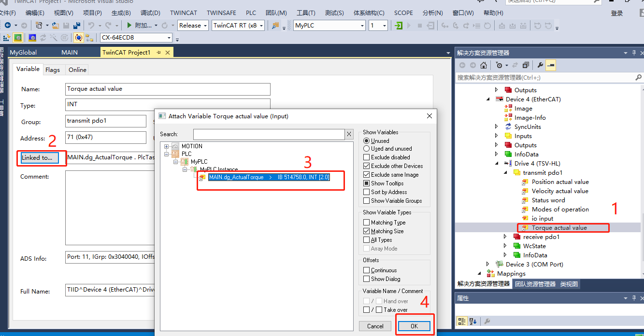This screenshot has width=644, height=336.
Task: Click the new project toolbar icon
Action: pyautogui.click(x=39, y=25)
